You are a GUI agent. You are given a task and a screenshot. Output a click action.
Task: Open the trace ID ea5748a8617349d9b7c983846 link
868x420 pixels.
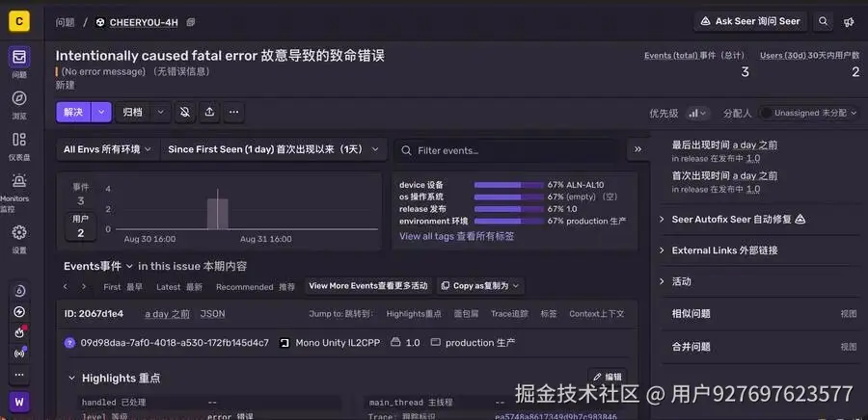(x=556, y=416)
